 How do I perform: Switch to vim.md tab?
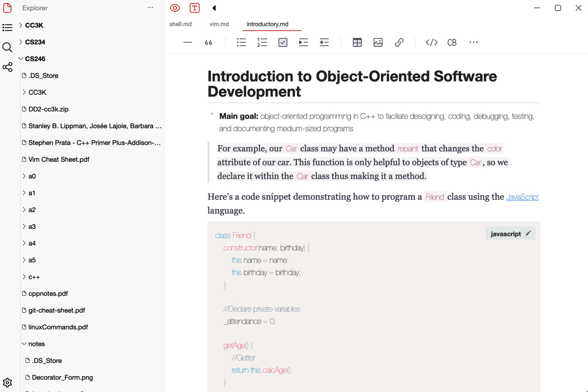coord(219,24)
